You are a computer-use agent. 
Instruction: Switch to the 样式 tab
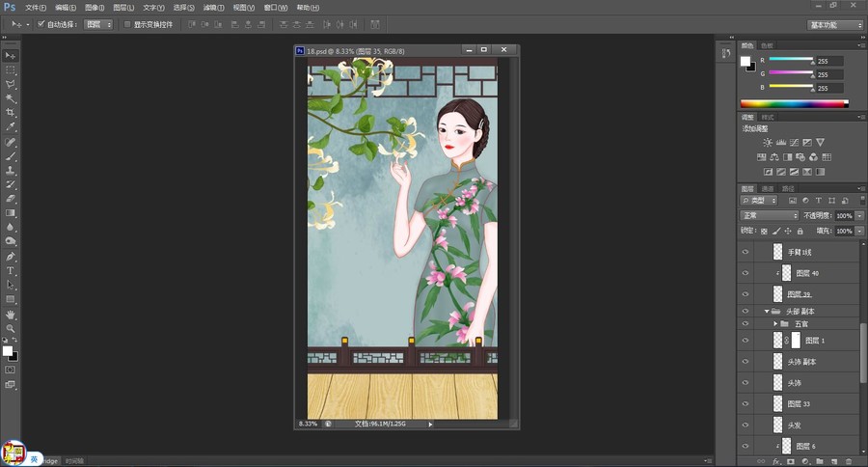[x=768, y=117]
